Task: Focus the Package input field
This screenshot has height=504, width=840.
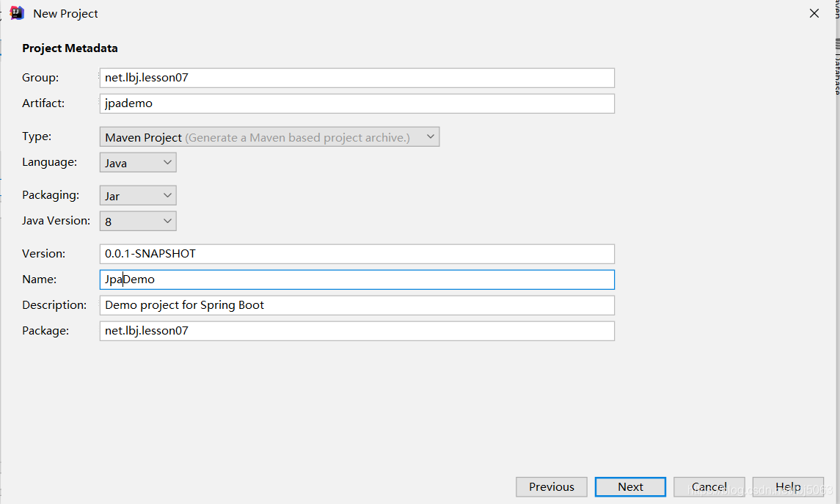Action: point(357,331)
